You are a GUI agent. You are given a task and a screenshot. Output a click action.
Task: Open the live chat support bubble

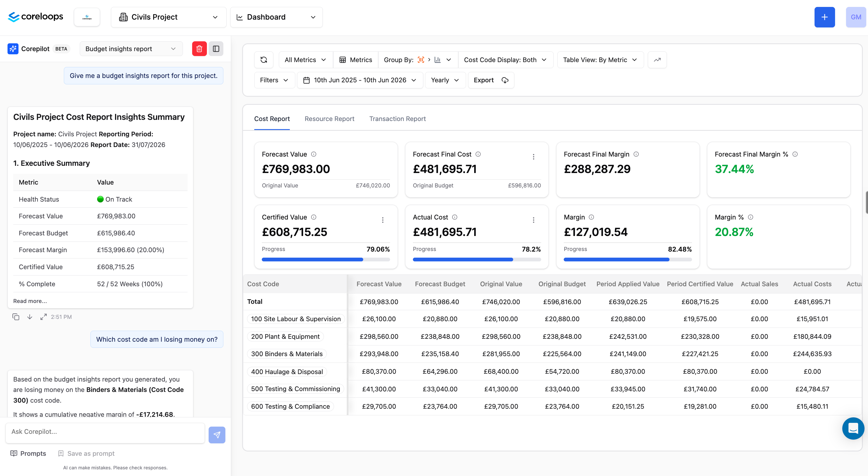[853, 429]
